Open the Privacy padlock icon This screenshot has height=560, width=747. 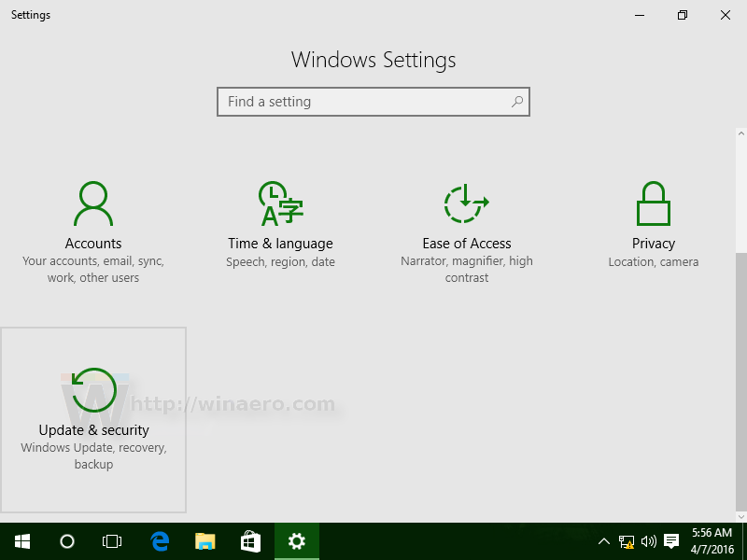pos(653,203)
